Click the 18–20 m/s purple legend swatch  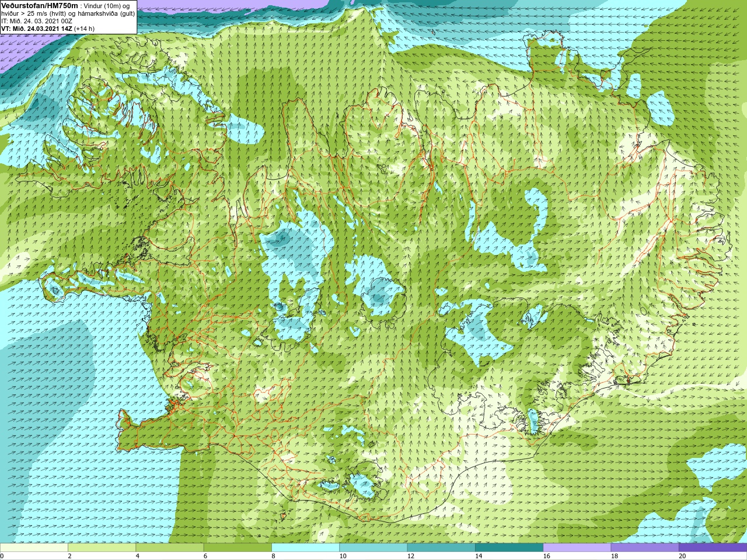(x=645, y=548)
